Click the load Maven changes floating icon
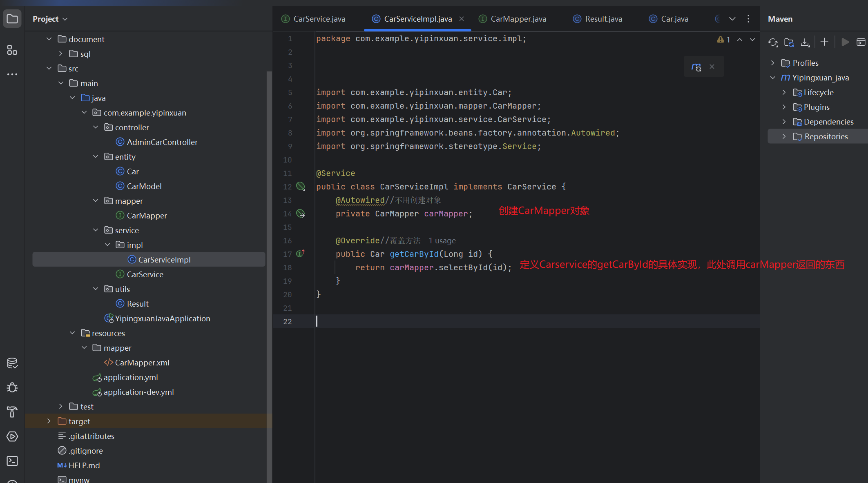 [696, 67]
